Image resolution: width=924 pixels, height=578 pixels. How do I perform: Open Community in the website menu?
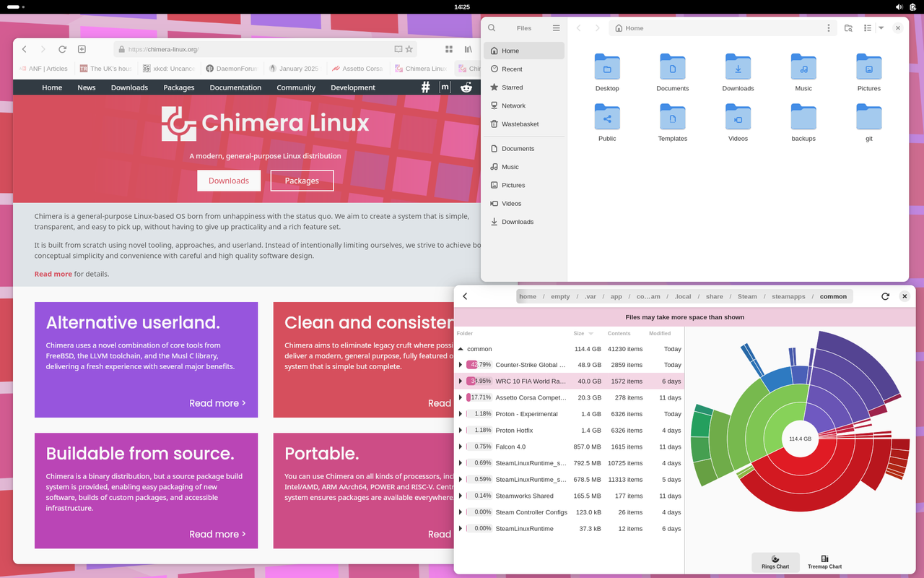(x=296, y=87)
